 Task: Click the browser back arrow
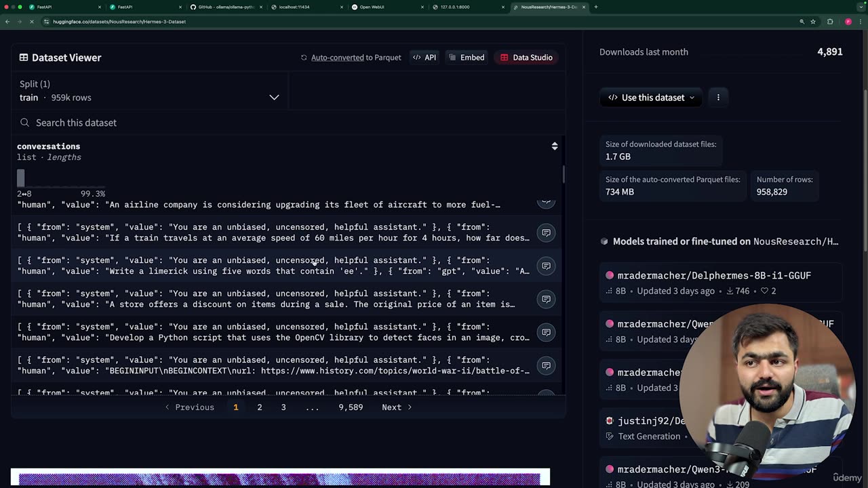point(7,22)
